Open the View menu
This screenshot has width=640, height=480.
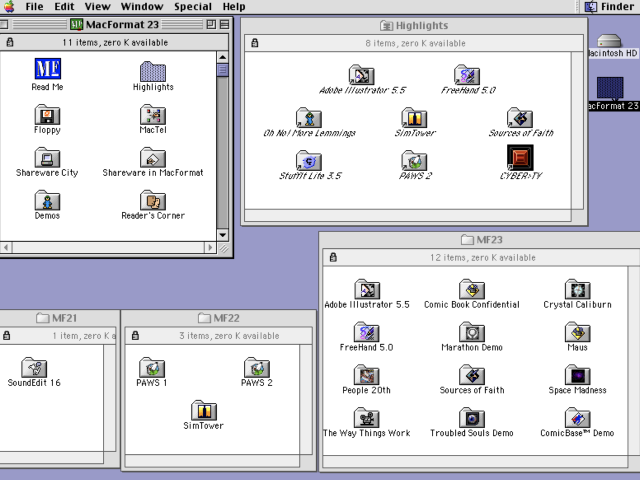(x=98, y=7)
